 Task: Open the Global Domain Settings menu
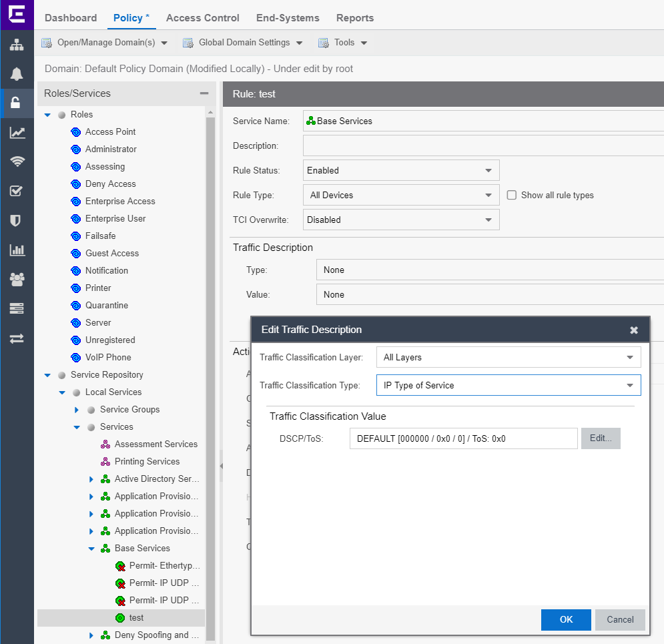click(244, 43)
